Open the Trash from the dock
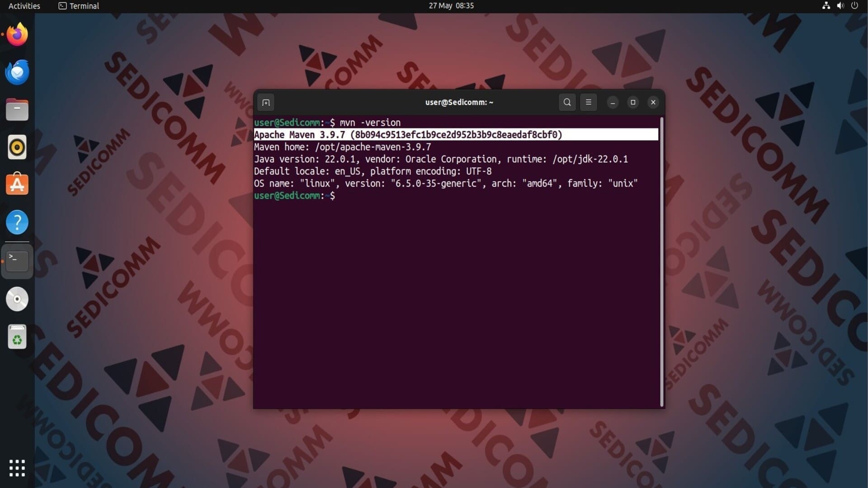 click(17, 337)
